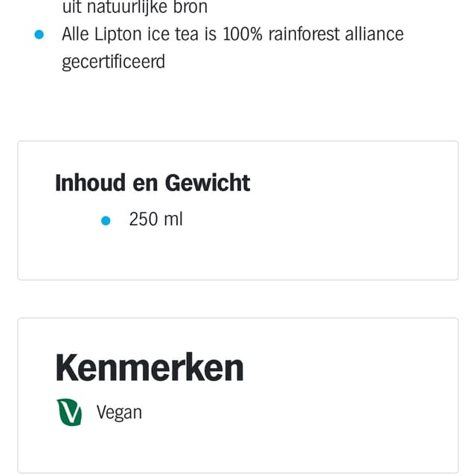Viewport: 476px width, 476px height.
Task: Click the word bron
Action: pos(190,7)
